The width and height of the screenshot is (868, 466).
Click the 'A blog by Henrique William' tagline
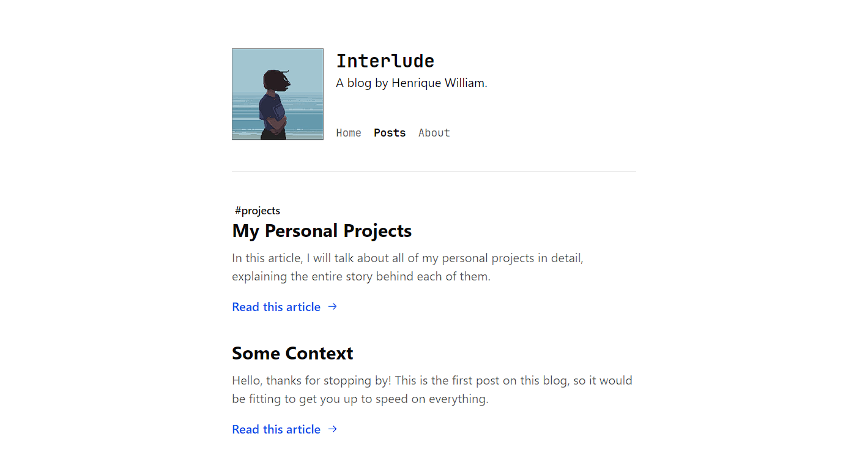(412, 83)
